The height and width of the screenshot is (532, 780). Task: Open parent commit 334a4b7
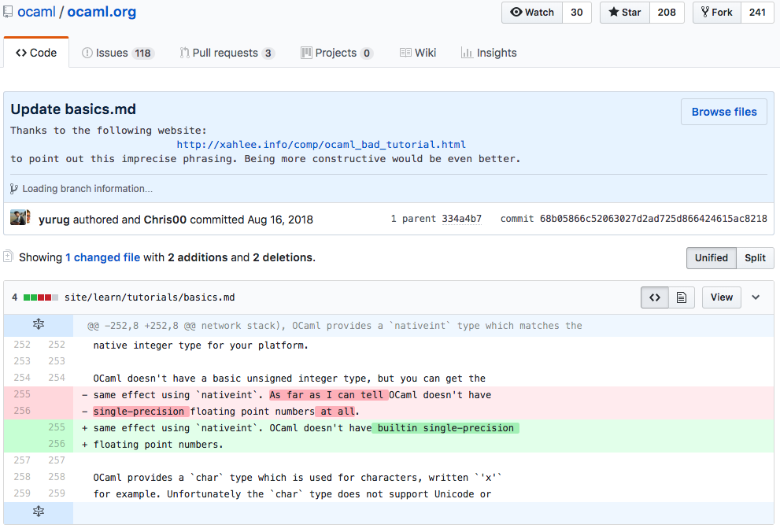point(462,219)
